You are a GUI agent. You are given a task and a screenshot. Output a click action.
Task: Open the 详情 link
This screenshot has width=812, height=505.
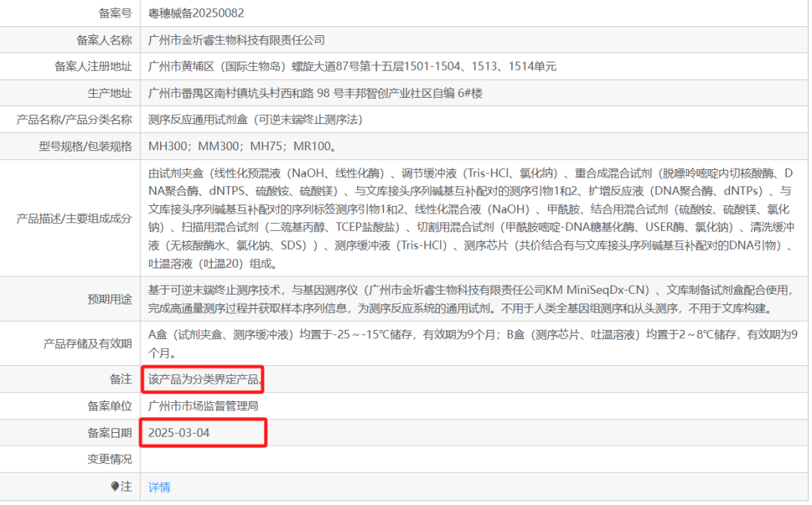159,487
